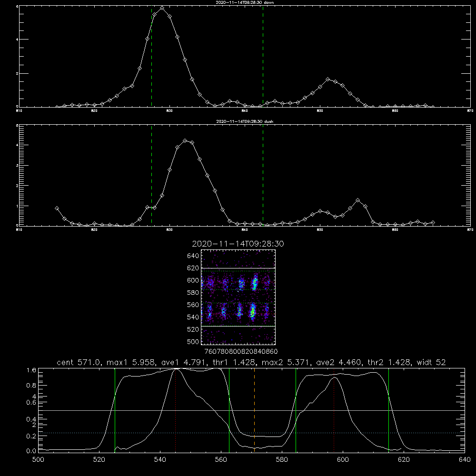This screenshot has height=476, width=476.
Task: Click the secondary peak diamond near 851 on dawn curve
Action: click(327, 79)
